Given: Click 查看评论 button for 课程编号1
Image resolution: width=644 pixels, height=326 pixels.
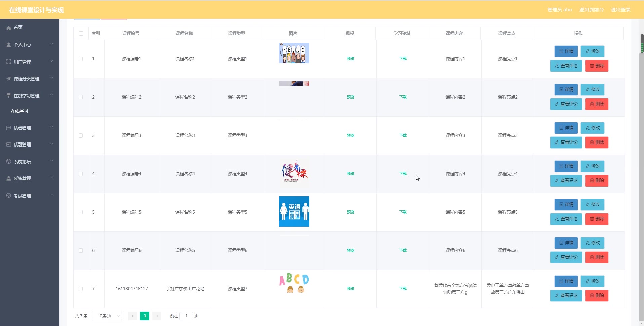Looking at the screenshot, I should [x=566, y=66].
